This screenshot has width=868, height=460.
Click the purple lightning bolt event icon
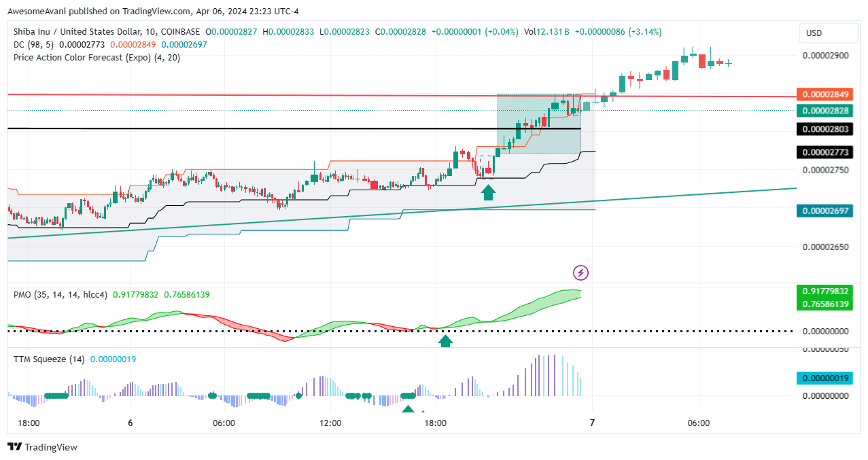point(581,272)
